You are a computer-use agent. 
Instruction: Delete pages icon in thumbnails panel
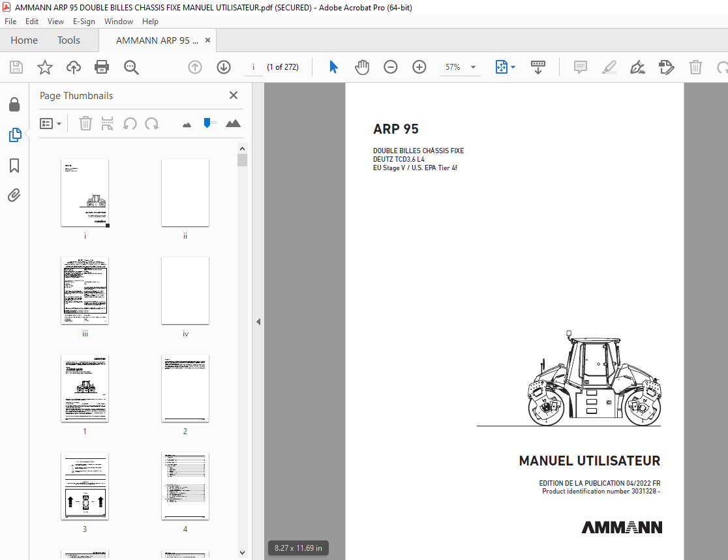coord(85,123)
